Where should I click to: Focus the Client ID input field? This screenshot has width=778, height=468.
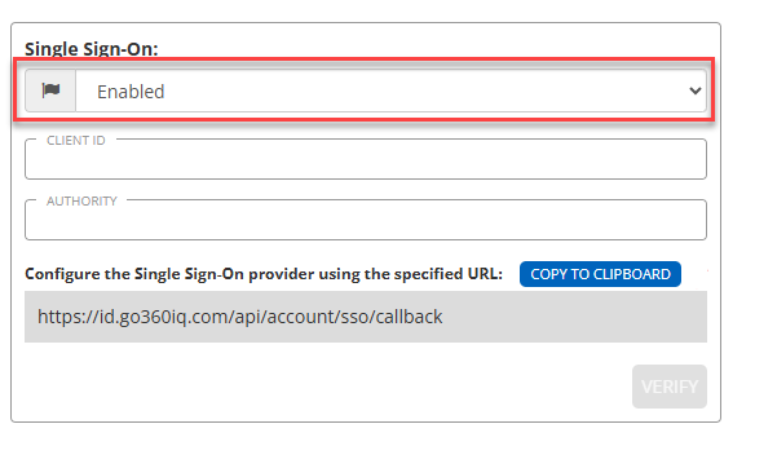tap(365, 160)
